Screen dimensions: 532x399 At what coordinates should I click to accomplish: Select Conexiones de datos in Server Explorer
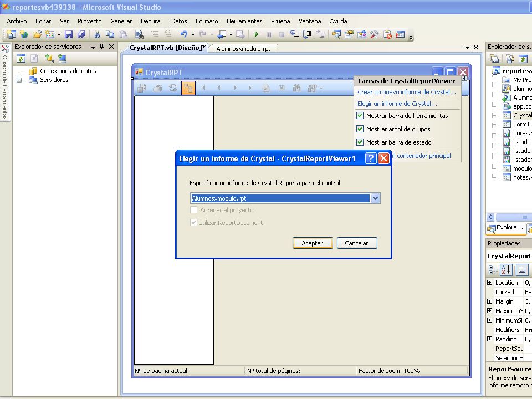68,71
